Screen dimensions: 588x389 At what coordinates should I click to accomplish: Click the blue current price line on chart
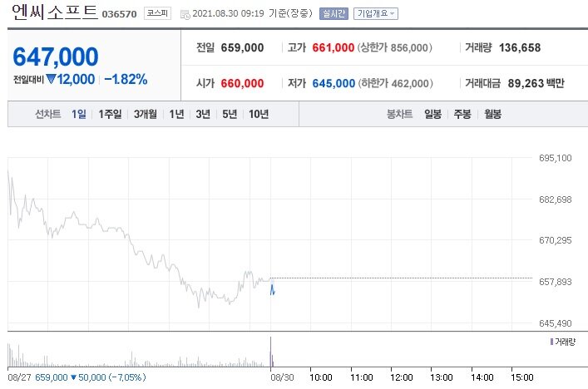pos(272,289)
